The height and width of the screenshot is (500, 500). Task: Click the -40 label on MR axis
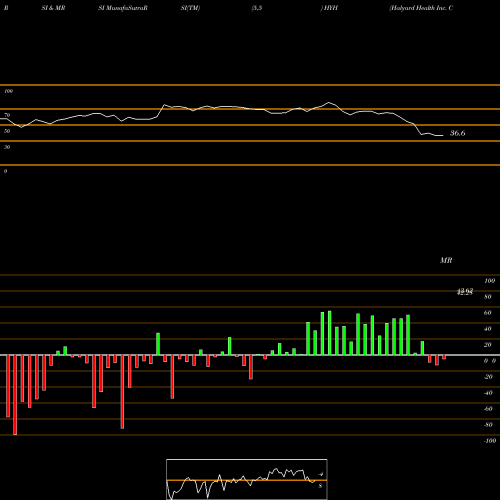pyautogui.click(x=488, y=393)
